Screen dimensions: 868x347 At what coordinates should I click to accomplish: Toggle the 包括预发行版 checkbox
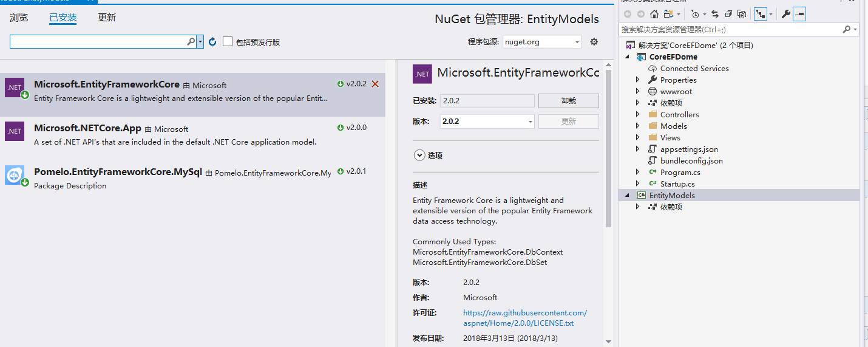point(228,41)
